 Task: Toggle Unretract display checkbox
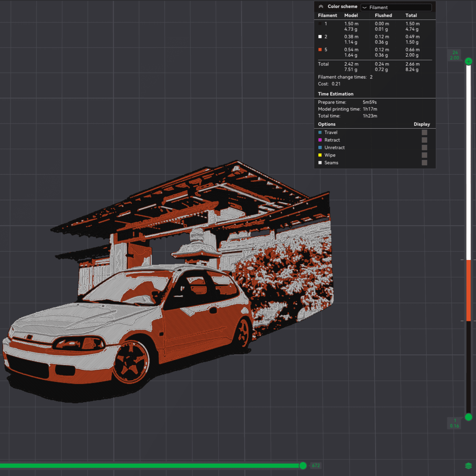(x=425, y=148)
